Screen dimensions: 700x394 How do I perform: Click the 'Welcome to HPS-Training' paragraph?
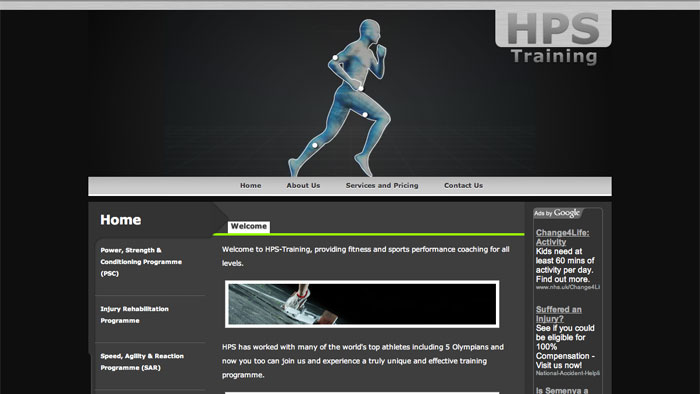(366, 256)
